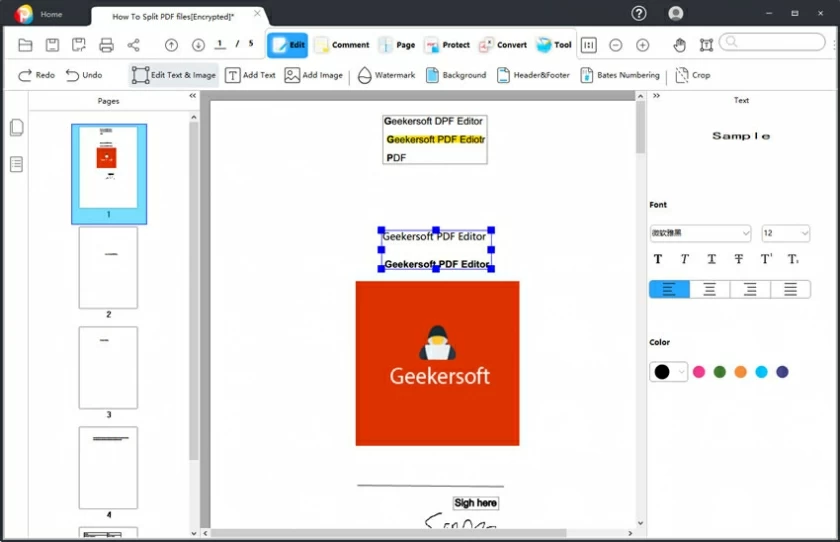840x542 pixels.
Task: Switch to the Edit tab
Action: pos(288,45)
